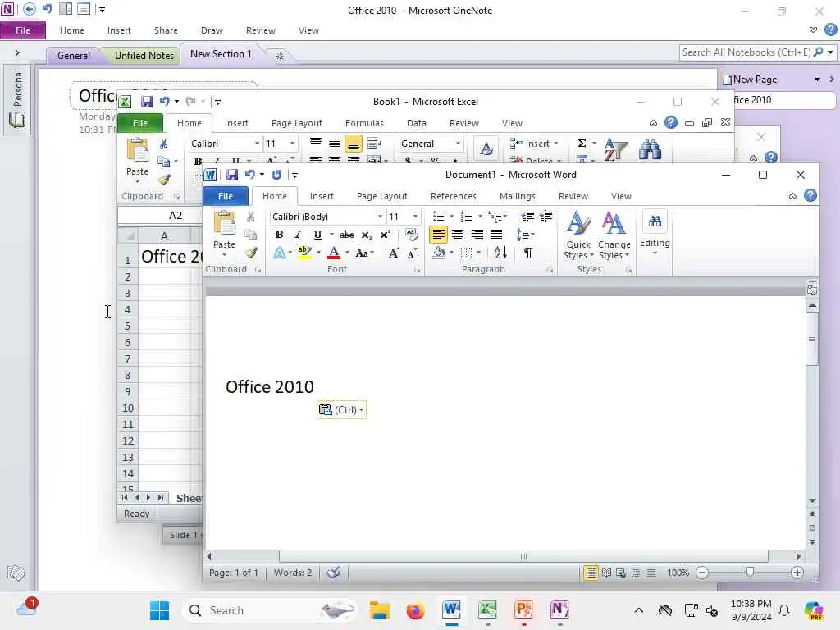The height and width of the screenshot is (630, 840).
Task: Open Word's Page Layout tab
Action: [x=382, y=196]
